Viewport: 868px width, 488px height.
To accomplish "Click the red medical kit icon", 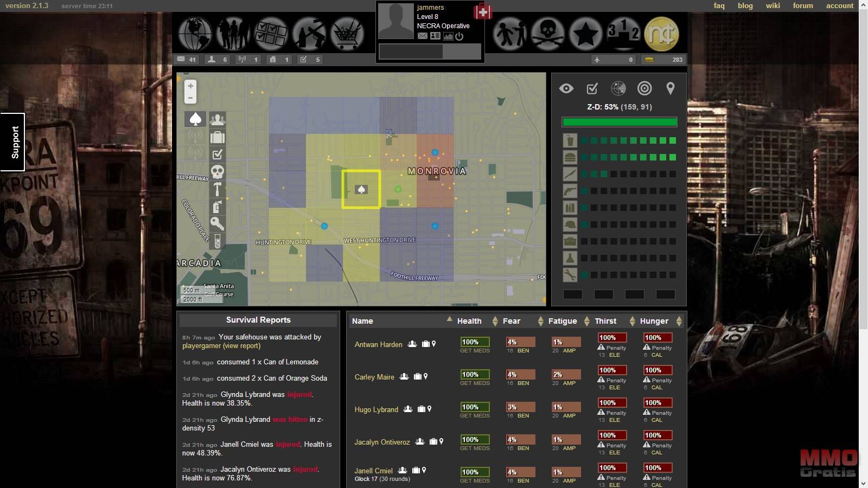I will click(x=482, y=11).
